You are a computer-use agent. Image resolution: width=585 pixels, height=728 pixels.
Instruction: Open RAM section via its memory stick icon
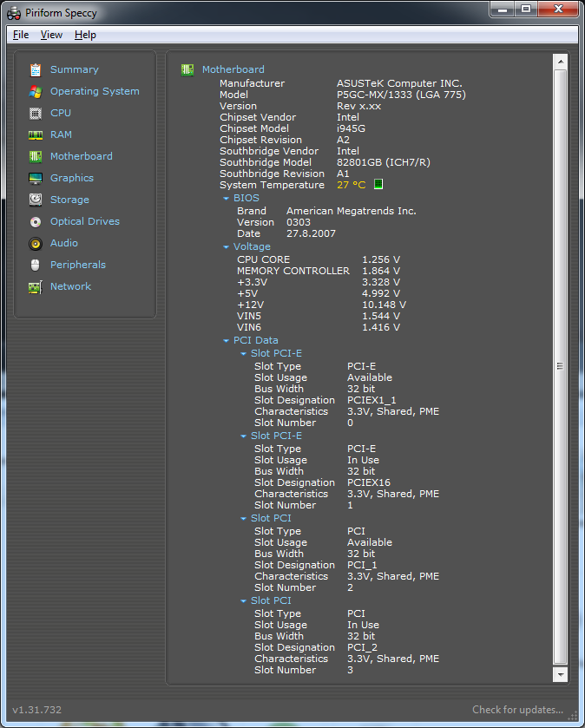[x=36, y=135]
